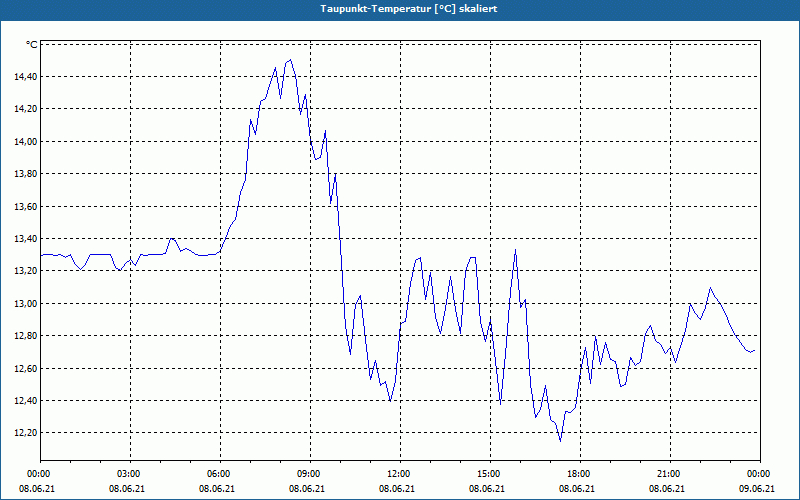
Task: Click the 12,40 y-axis label
Action: pyautogui.click(x=26, y=401)
